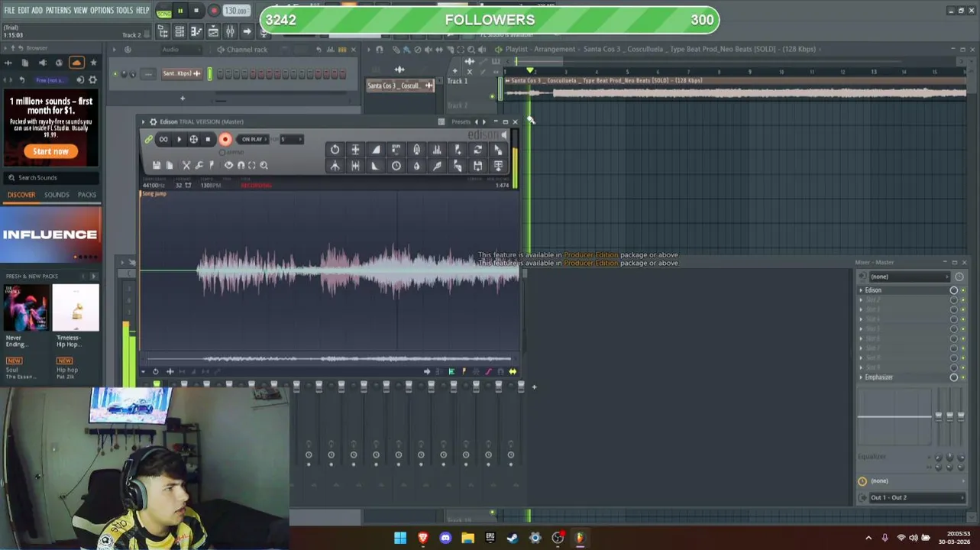Switch to the PACKS tab
Image resolution: width=980 pixels, height=550 pixels.
click(x=87, y=195)
